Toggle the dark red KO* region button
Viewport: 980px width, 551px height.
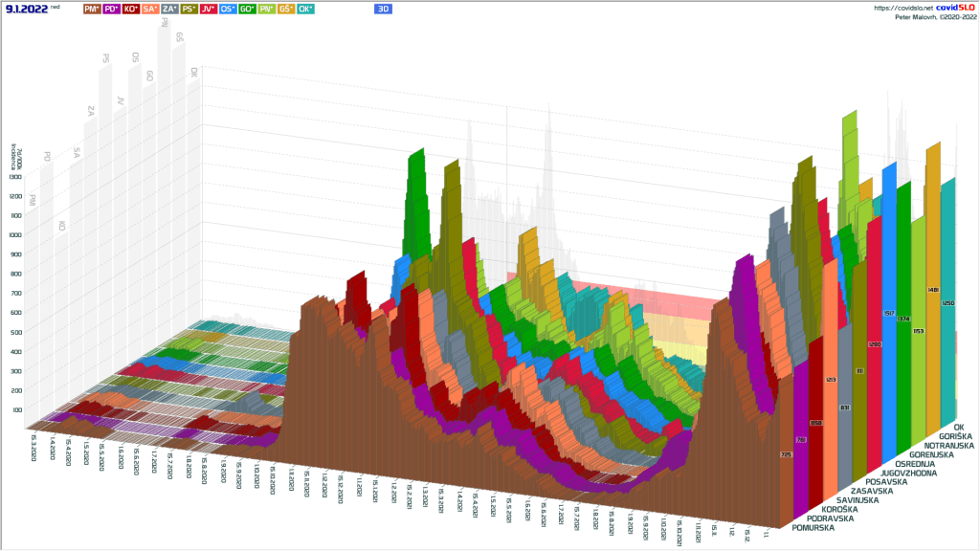[131, 9]
